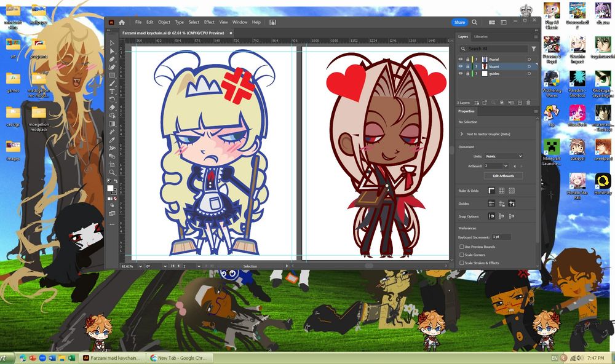The image size is (615, 364).
Task: Select the Shape Builder tool
Action: point(112,116)
